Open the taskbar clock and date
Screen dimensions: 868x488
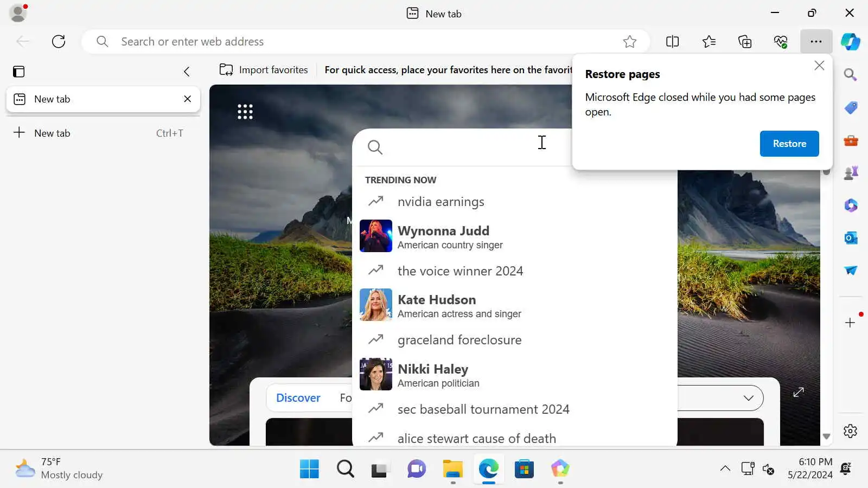pos(810,468)
